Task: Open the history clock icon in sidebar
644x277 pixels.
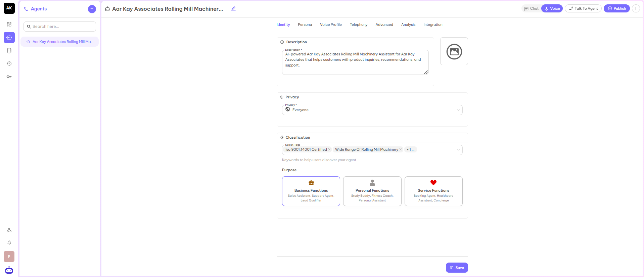Action: (9, 64)
